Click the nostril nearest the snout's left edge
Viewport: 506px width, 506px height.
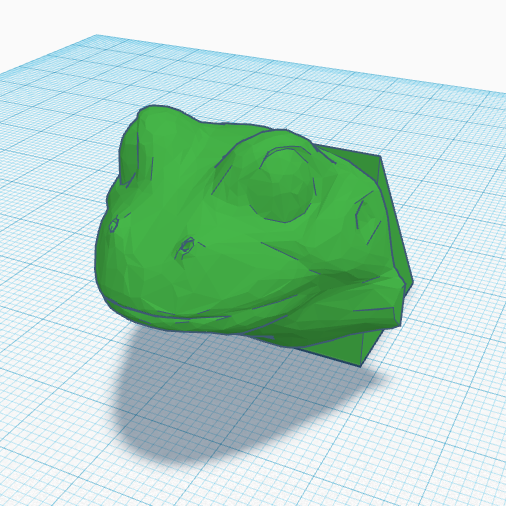pyautogui.click(x=113, y=225)
